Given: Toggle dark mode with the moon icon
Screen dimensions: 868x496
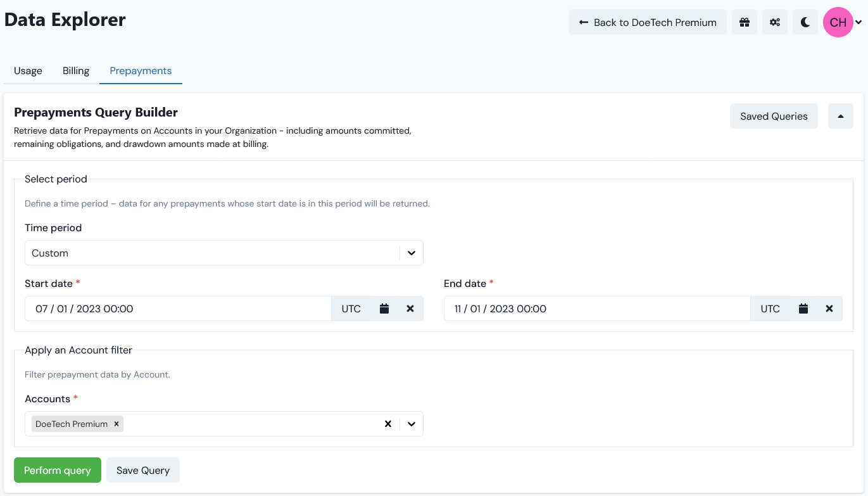Looking at the screenshot, I should [805, 22].
